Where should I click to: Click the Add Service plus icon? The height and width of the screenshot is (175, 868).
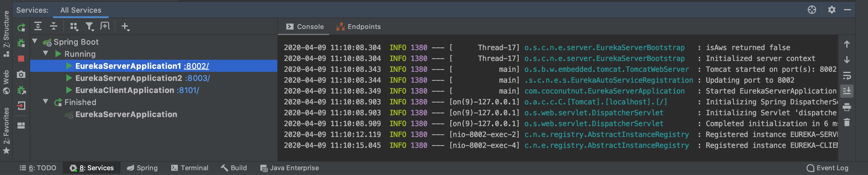[x=125, y=26]
